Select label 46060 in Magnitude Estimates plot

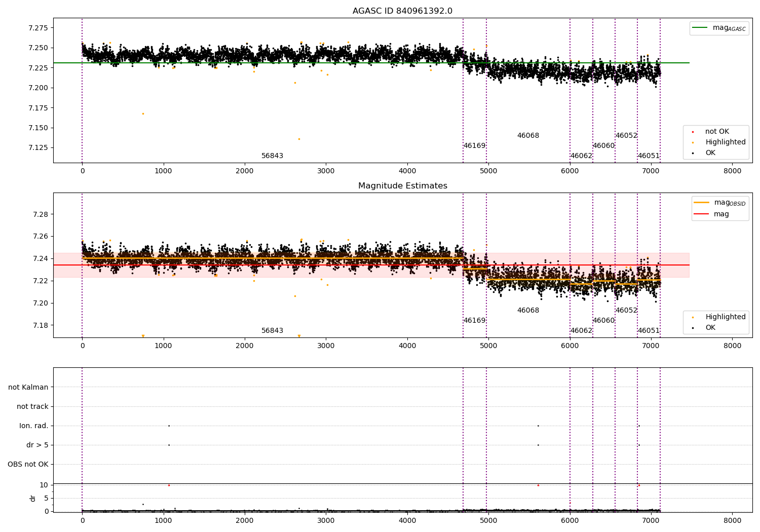click(603, 321)
